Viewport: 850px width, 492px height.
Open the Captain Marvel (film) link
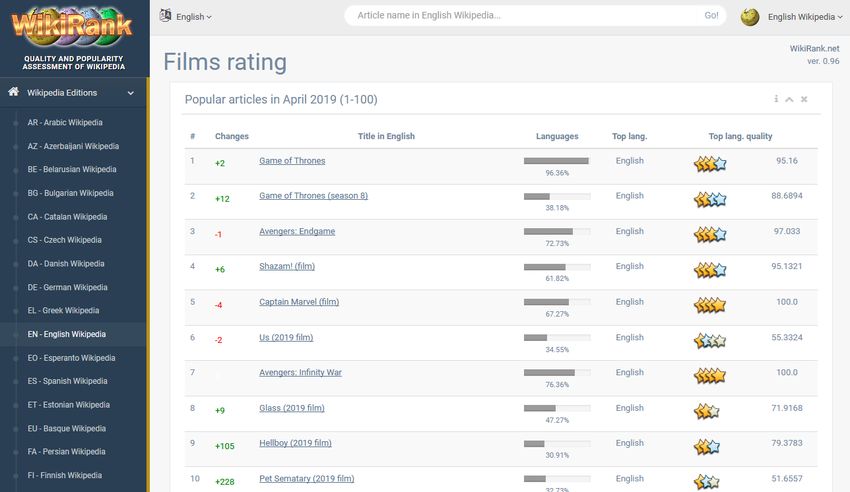(x=299, y=302)
